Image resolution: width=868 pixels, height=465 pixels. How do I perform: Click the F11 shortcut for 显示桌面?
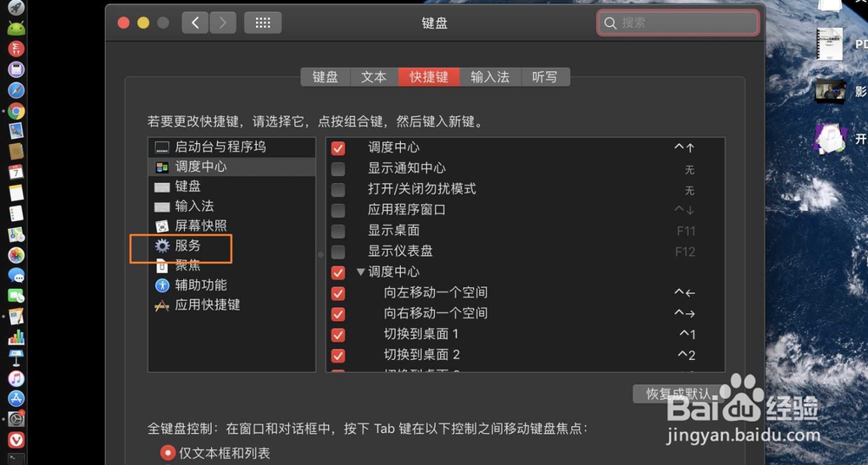tap(686, 231)
